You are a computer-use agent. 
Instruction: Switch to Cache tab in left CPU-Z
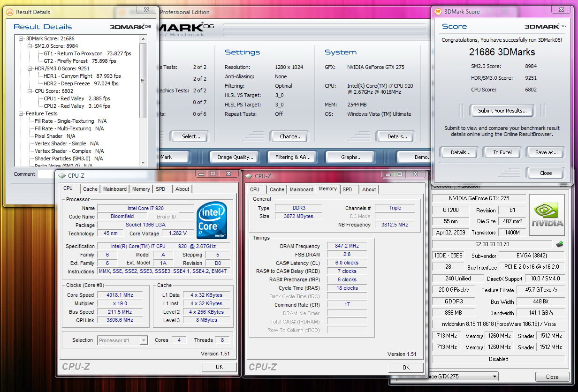coord(90,189)
